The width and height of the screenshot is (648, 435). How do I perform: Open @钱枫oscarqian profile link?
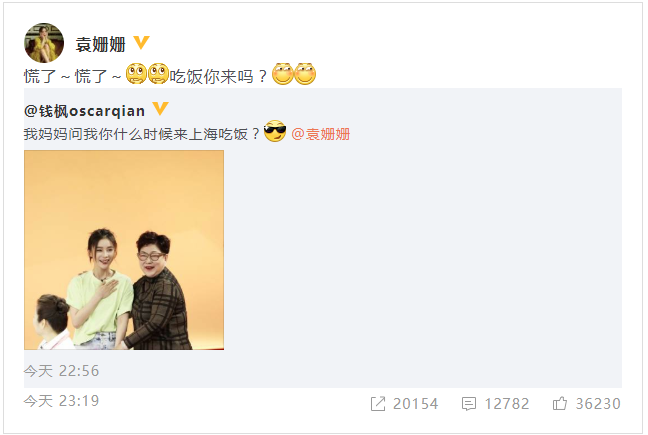[x=85, y=111]
